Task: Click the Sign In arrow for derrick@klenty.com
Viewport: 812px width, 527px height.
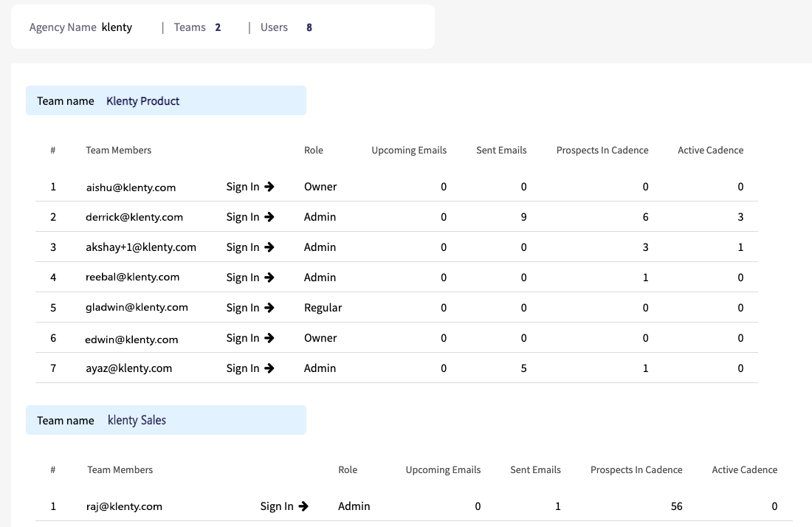Action: (x=269, y=217)
